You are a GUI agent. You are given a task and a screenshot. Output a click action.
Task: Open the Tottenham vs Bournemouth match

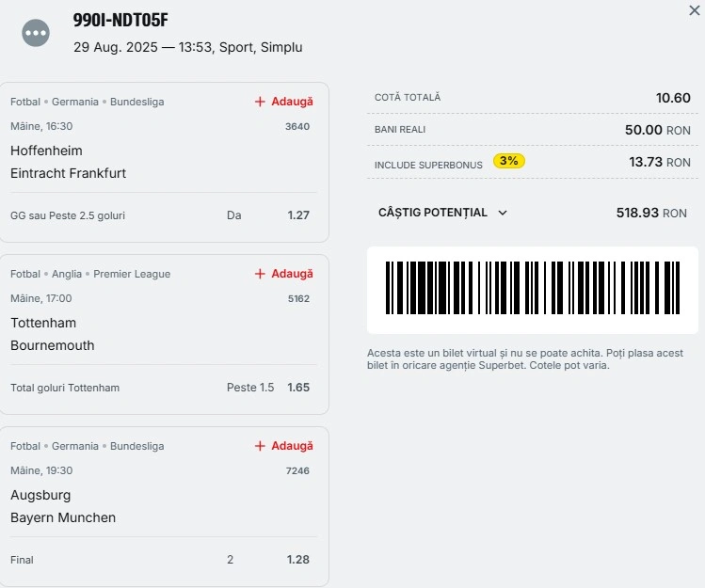(53, 334)
